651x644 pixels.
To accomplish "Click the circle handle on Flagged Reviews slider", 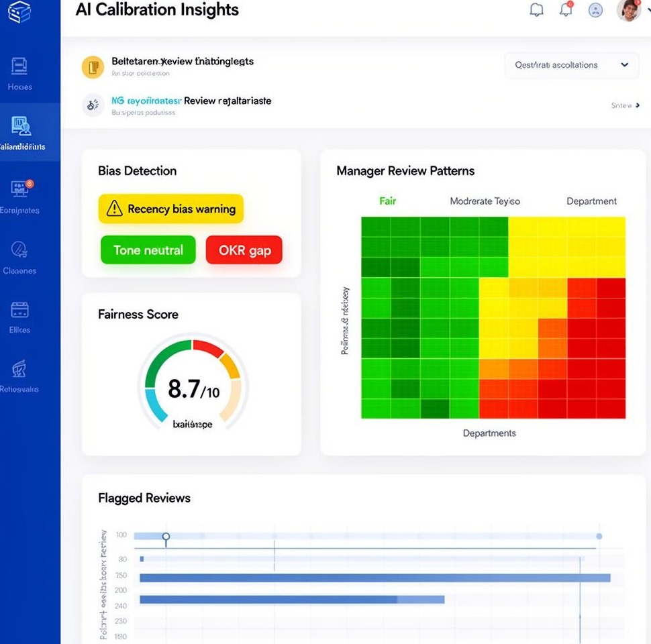I will pyautogui.click(x=166, y=537).
